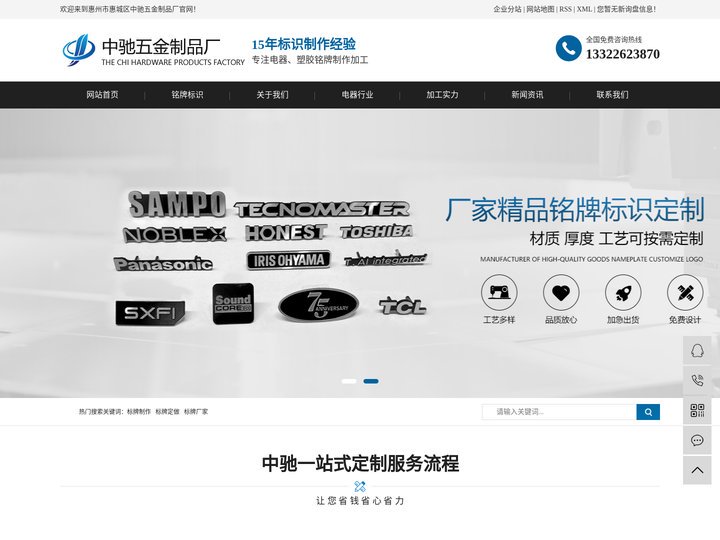Screen dimensions: 720x540
Task: Select the active blue slide indicator
Action: coord(371,381)
